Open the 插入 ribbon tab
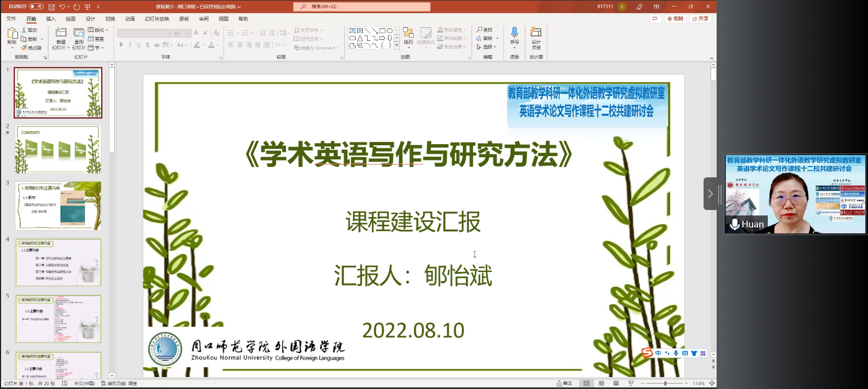Screen dimensions: 868x389 point(51,19)
